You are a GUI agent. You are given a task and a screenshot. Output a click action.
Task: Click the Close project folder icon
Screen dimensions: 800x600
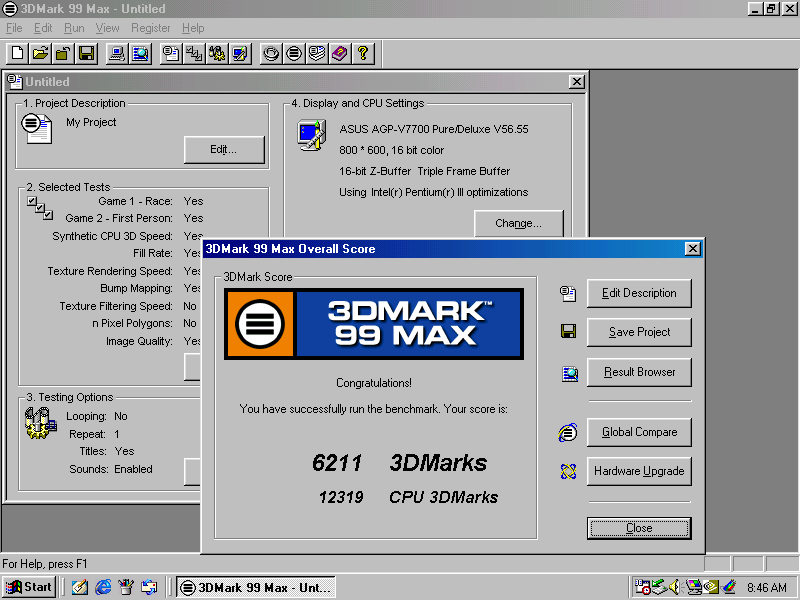[x=63, y=53]
